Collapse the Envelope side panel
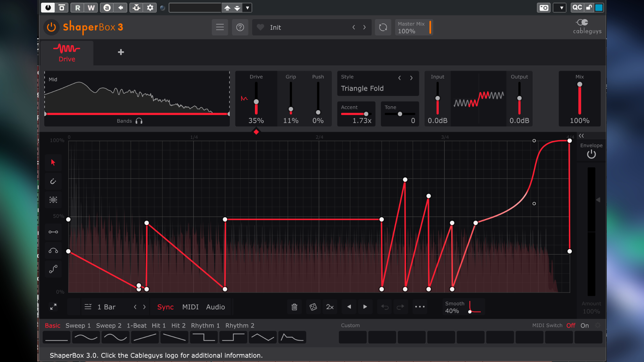 tap(581, 136)
